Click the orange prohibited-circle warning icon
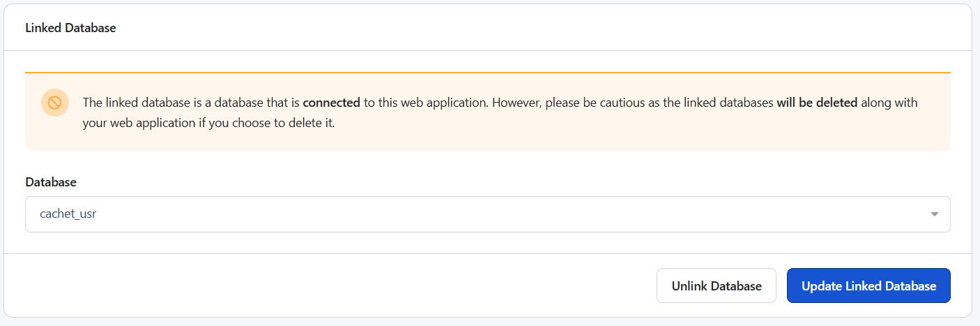980x326 pixels. pos(54,103)
